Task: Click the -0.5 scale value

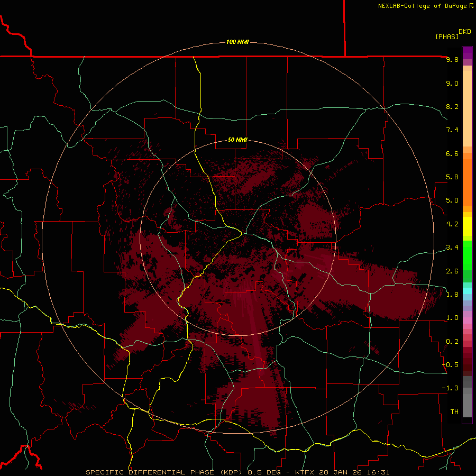Action: [x=450, y=365]
